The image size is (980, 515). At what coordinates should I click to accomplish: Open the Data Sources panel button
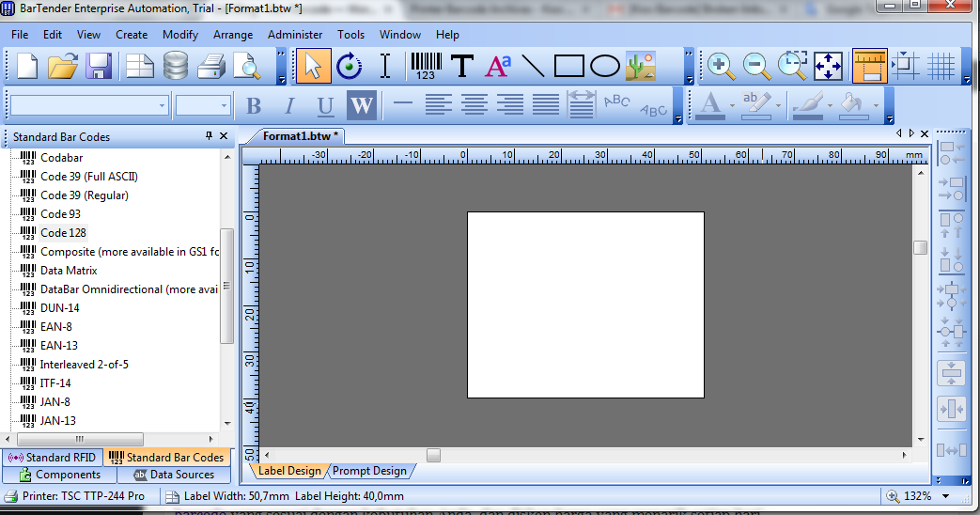click(x=175, y=475)
